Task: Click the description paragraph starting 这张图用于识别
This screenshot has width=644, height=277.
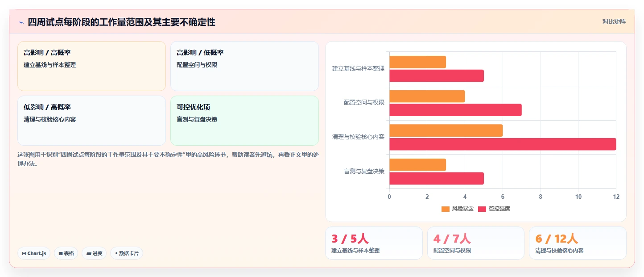Action: coord(168,159)
